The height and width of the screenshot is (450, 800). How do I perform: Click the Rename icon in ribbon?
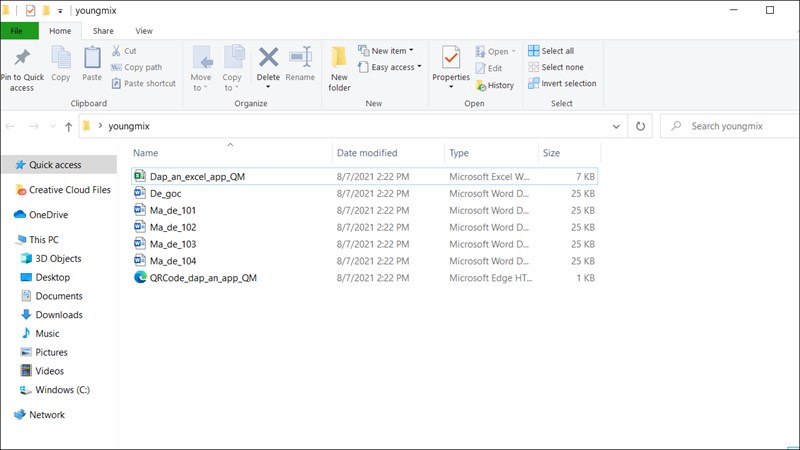[x=300, y=64]
